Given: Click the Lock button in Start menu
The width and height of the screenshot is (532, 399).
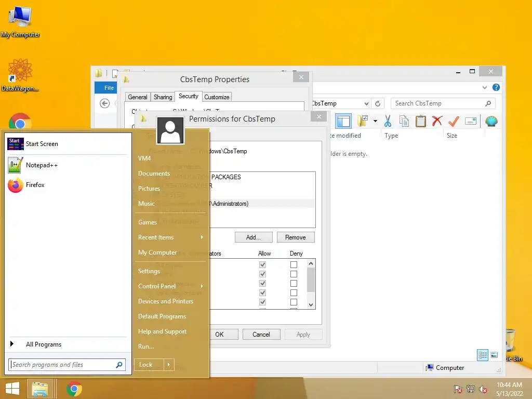Looking at the screenshot, I should [149, 365].
